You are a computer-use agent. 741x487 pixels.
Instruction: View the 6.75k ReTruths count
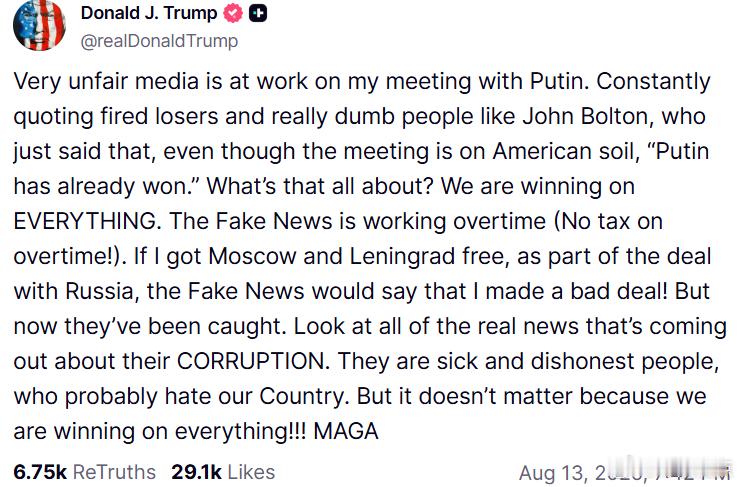pyautogui.click(x=40, y=472)
